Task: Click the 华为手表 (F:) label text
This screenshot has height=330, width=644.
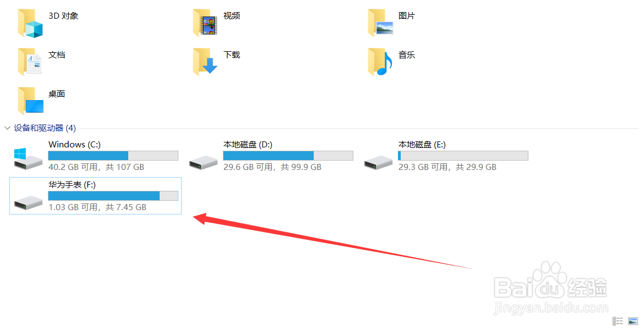Action: pyautogui.click(x=72, y=185)
